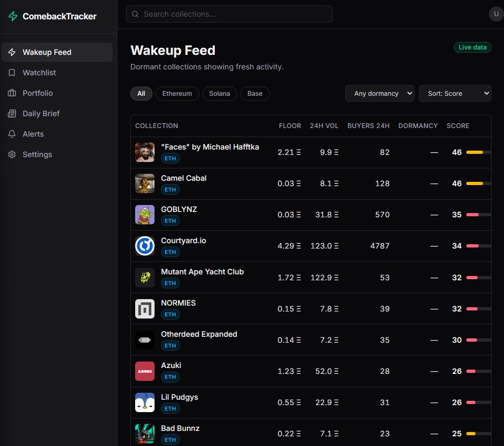The height and width of the screenshot is (446, 504).
Task: Open the Mutant Ape Yacht Club name
Action: click(x=202, y=272)
